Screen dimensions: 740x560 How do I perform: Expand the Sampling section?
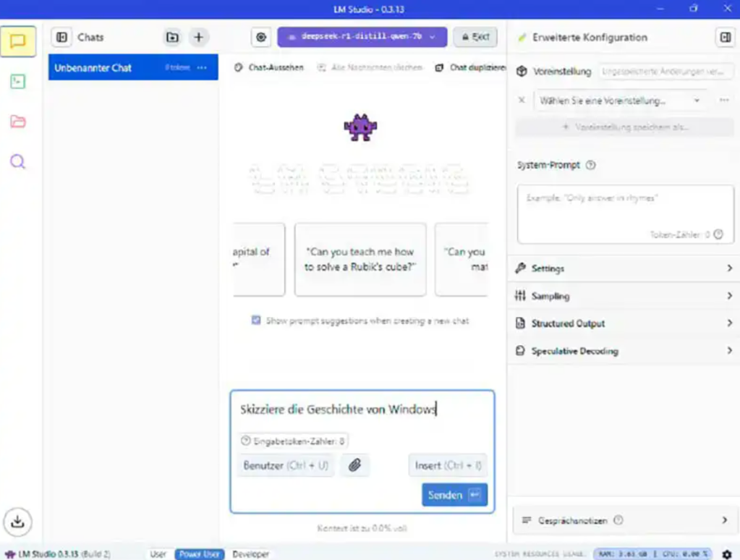(623, 296)
